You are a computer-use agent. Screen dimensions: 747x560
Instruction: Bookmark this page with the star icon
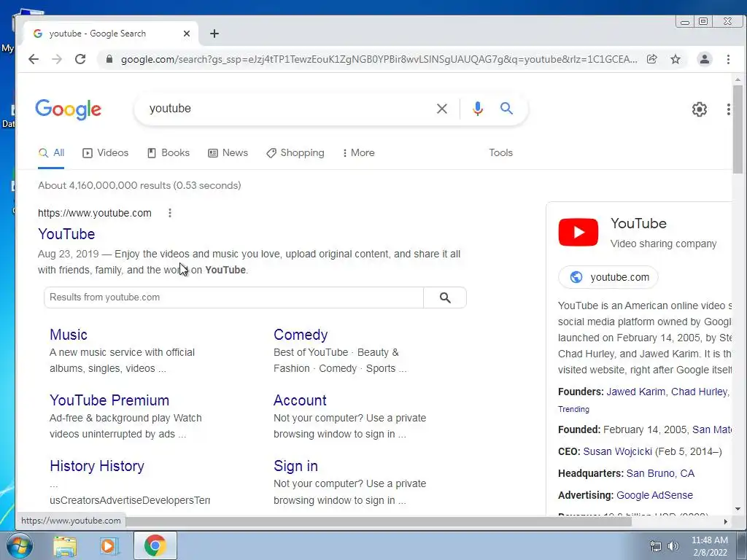[676, 59]
